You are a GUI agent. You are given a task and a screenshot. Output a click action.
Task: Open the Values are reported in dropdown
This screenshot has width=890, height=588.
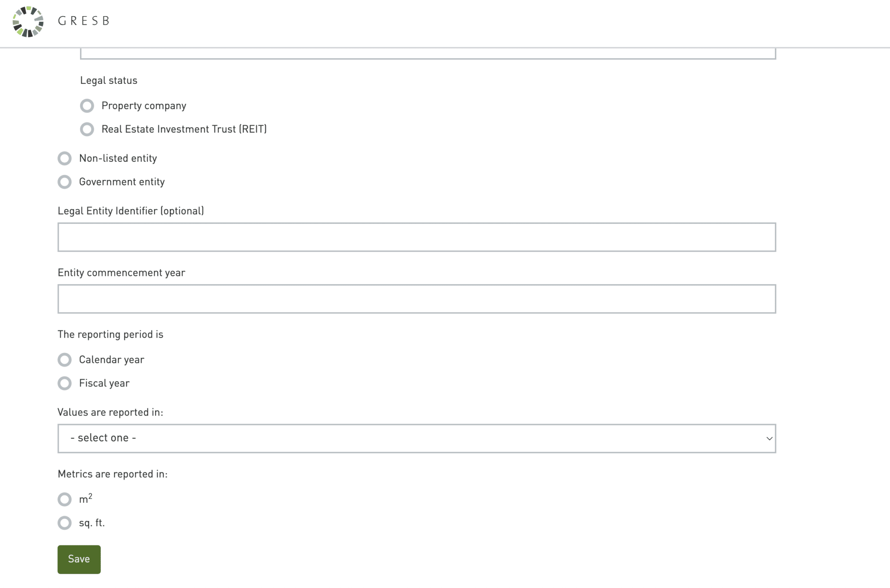[416, 439]
